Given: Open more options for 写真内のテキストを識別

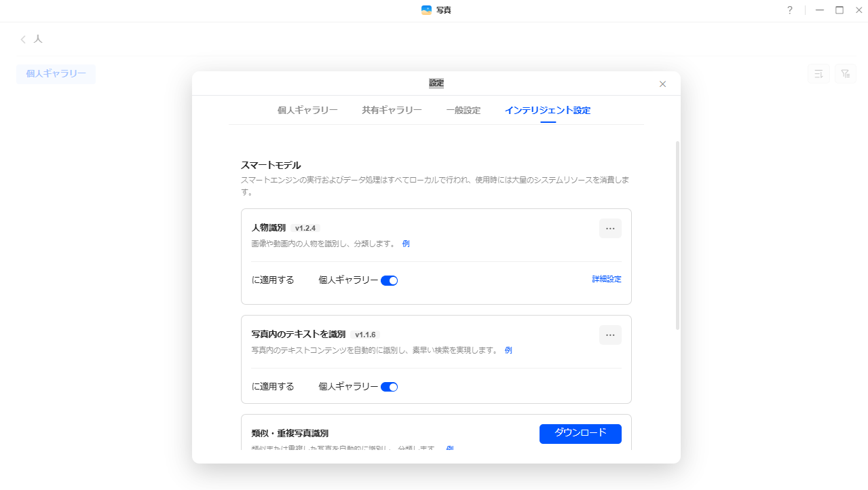Looking at the screenshot, I should (609, 335).
